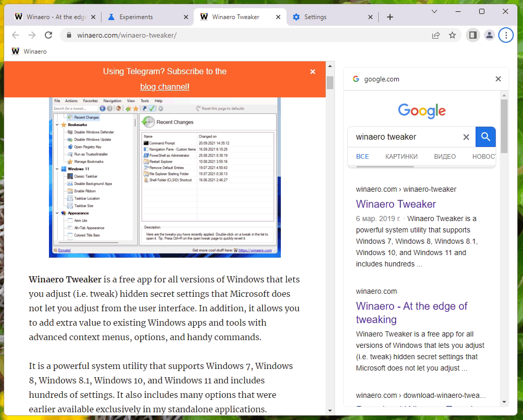Select the ВСЕ results tab
This screenshot has width=523, height=420.
pyautogui.click(x=362, y=157)
